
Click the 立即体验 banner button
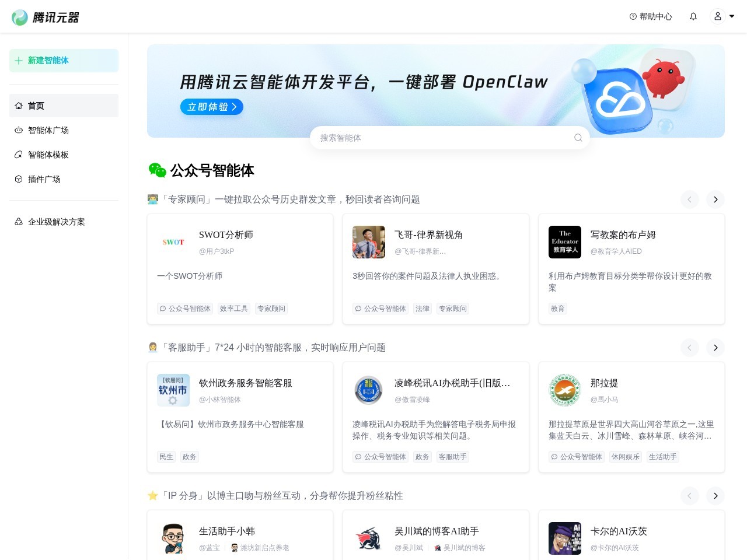(x=212, y=107)
